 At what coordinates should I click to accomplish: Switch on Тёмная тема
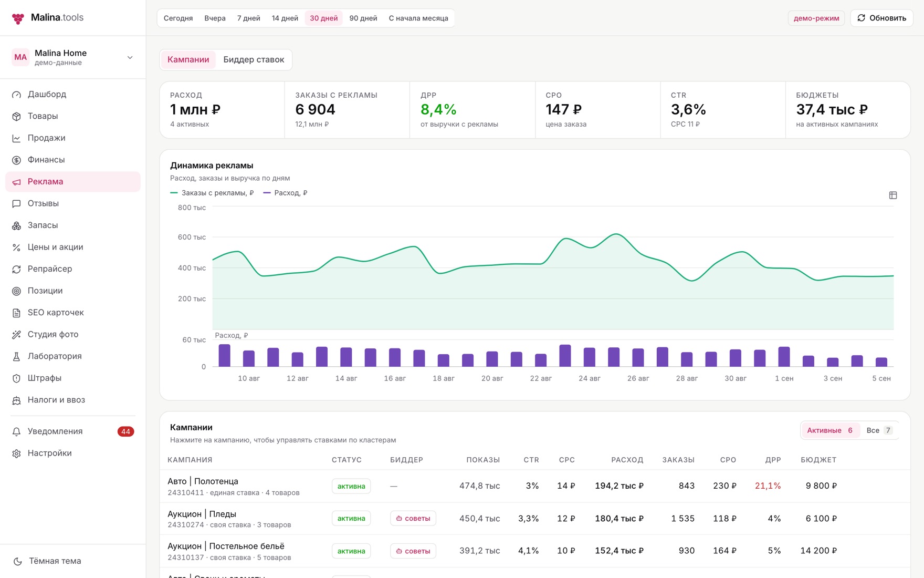pos(47,561)
